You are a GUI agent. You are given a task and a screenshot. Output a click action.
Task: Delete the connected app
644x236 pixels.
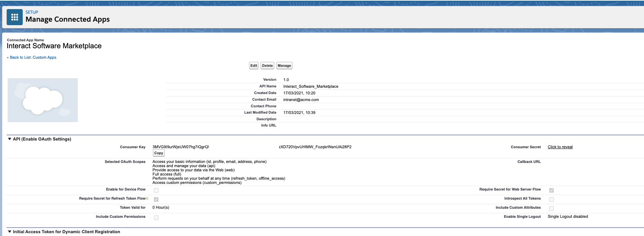(267, 66)
